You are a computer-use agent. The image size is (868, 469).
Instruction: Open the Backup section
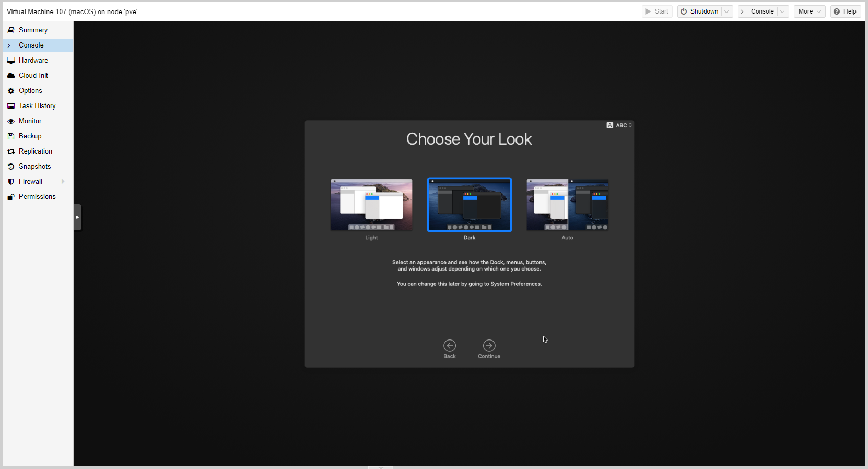click(x=38, y=136)
